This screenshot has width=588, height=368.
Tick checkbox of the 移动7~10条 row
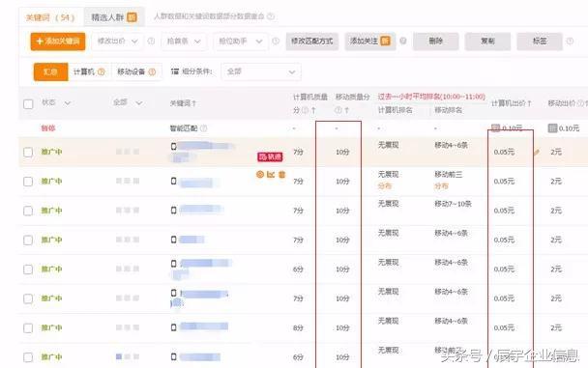28,211
